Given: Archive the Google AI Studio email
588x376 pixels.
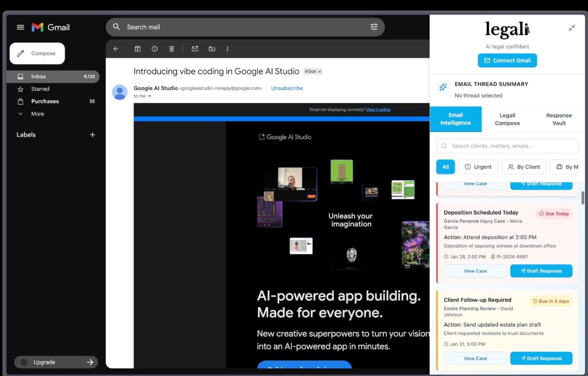Looking at the screenshot, I should tap(137, 48).
